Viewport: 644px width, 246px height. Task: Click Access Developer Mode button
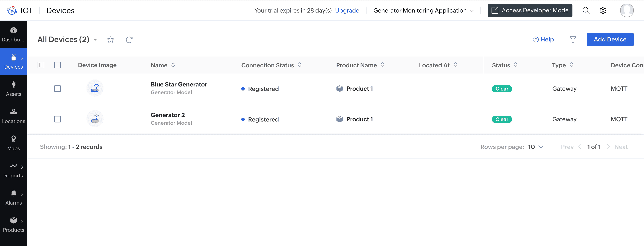click(529, 10)
